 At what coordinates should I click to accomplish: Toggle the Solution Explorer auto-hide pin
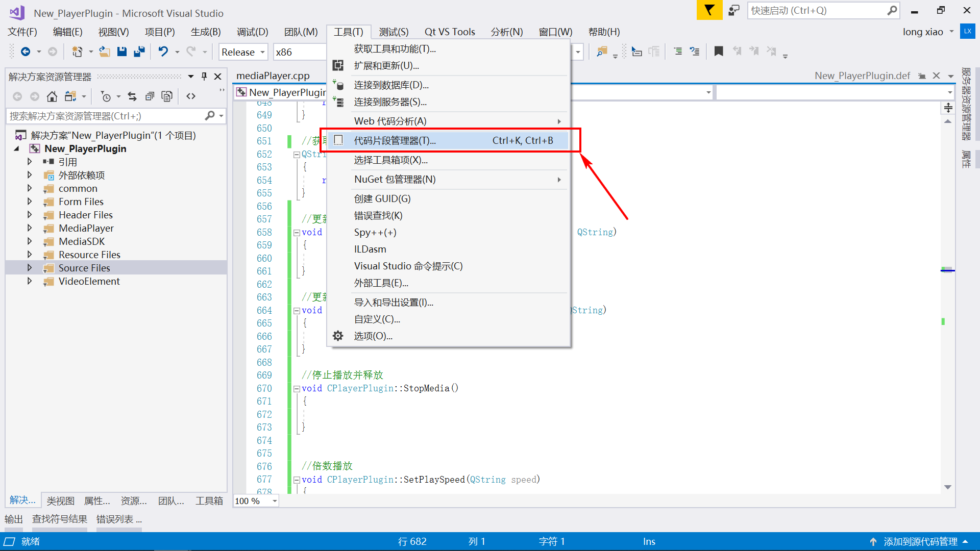(204, 77)
